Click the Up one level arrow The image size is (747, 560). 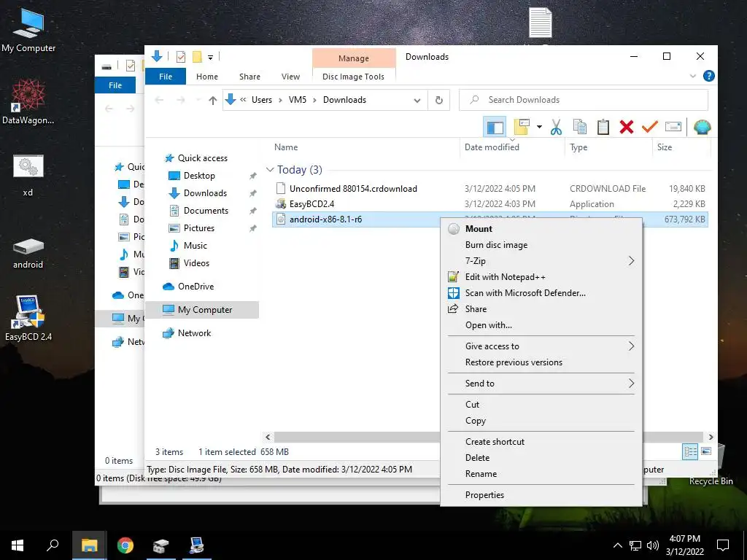click(213, 100)
